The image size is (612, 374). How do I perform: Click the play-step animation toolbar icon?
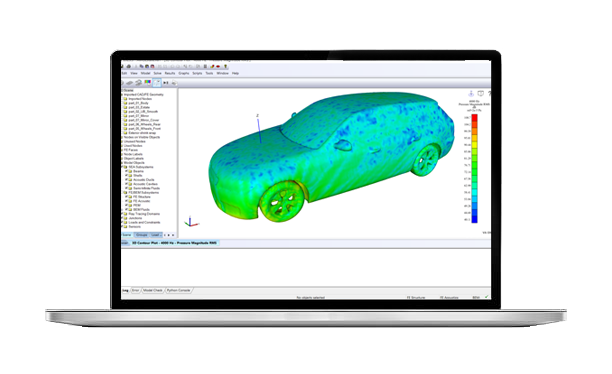(x=166, y=83)
